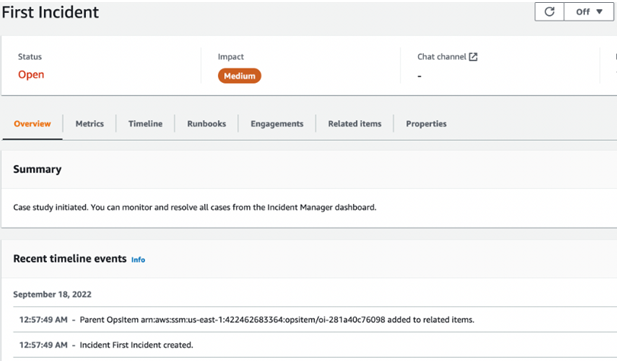Viewport: 617px width, 361px height.
Task: Open the Timeline tab
Action: pos(145,124)
